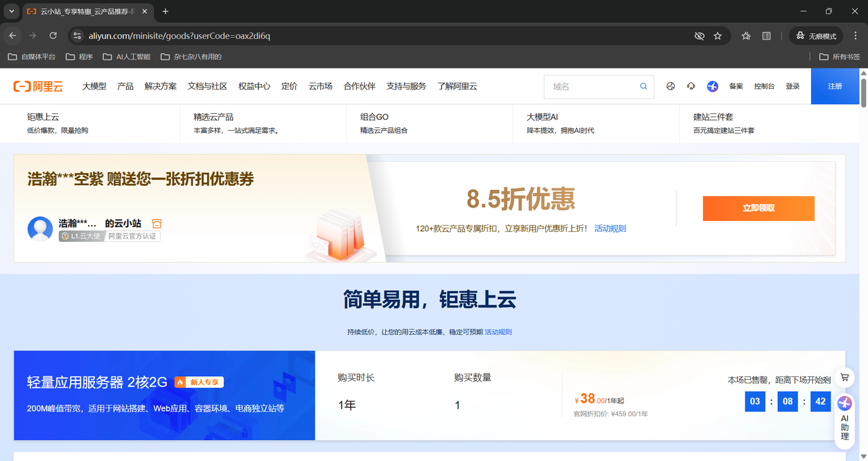Open the 产品 nav menu
Image resolution: width=868 pixels, height=461 pixels.
pyautogui.click(x=125, y=86)
